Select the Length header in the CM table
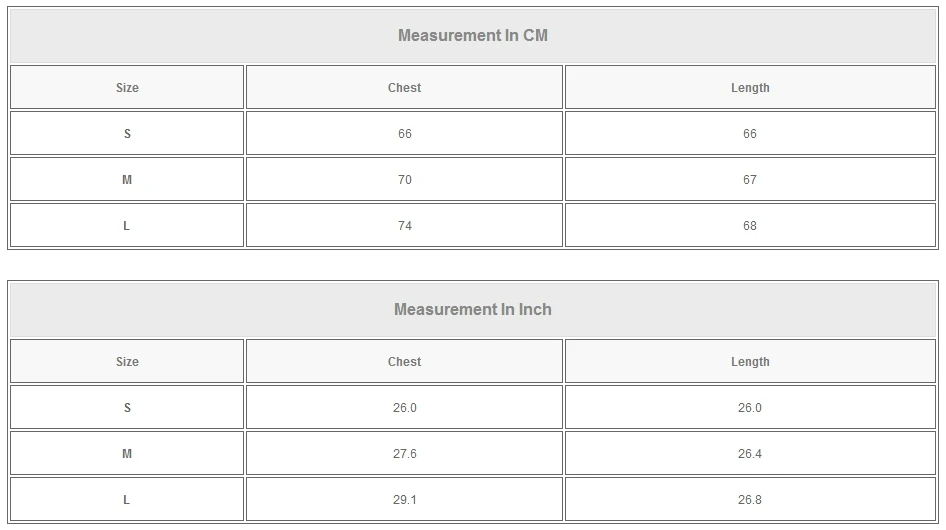Screen dimensions: 946x530 (750, 88)
